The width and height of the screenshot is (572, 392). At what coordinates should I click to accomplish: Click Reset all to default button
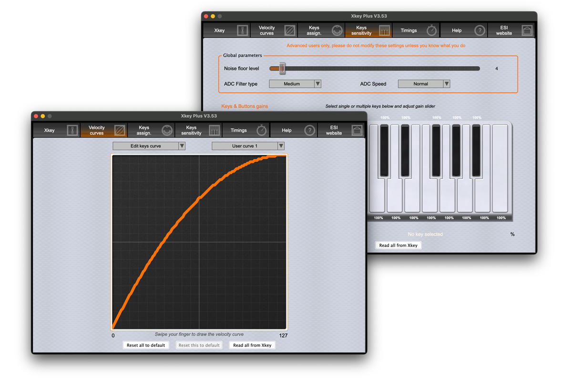[x=146, y=345]
